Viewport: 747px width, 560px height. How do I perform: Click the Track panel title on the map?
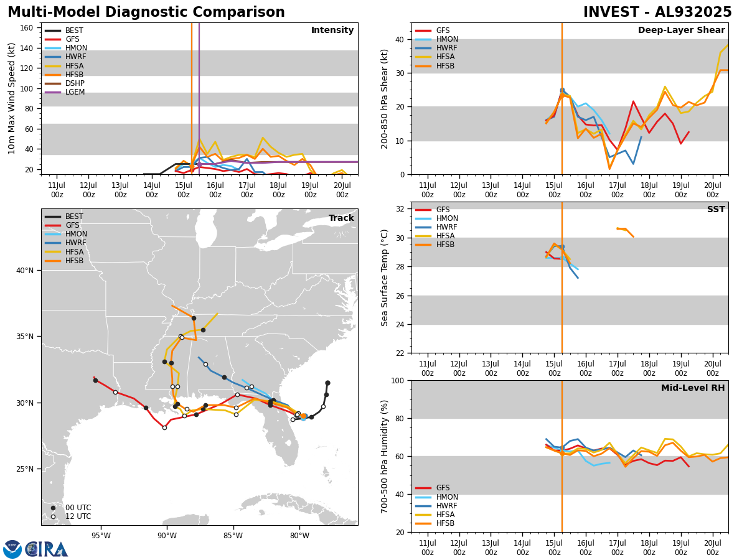coord(341,218)
